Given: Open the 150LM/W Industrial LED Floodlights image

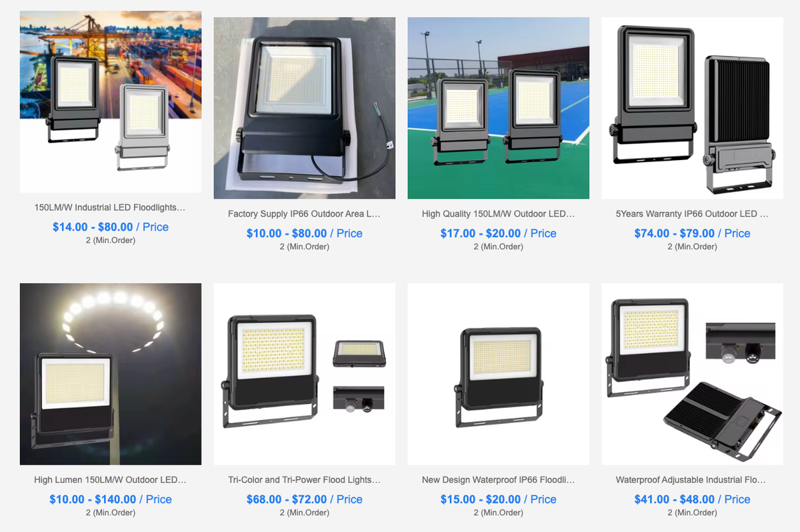Looking at the screenshot, I should tap(111, 102).
